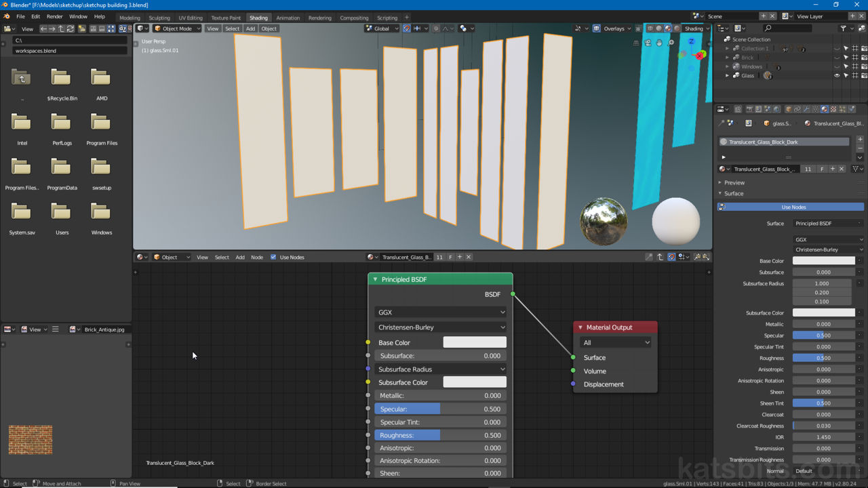Adjust Roughness slider in Principled node

[441, 435]
